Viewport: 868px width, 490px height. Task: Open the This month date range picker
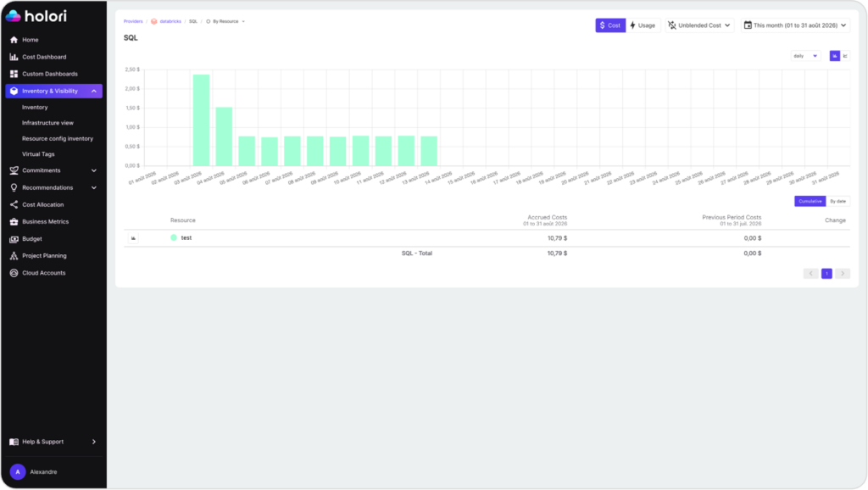coord(795,25)
